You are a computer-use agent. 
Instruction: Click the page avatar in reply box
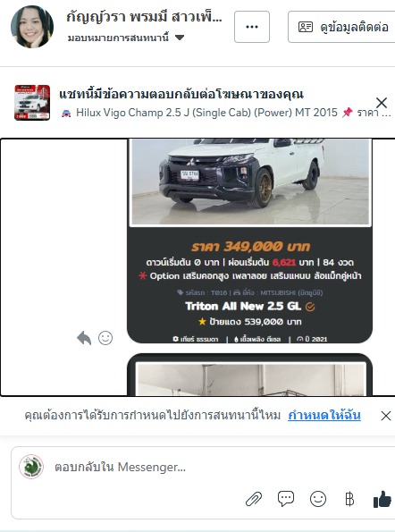click(31, 467)
